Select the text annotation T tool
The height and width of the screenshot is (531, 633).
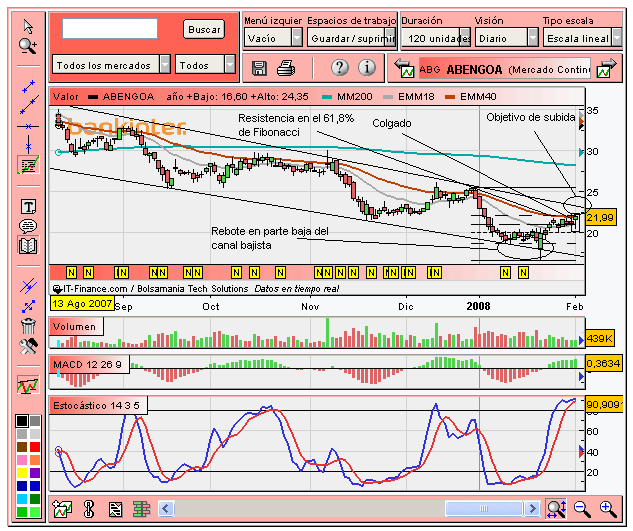28,207
